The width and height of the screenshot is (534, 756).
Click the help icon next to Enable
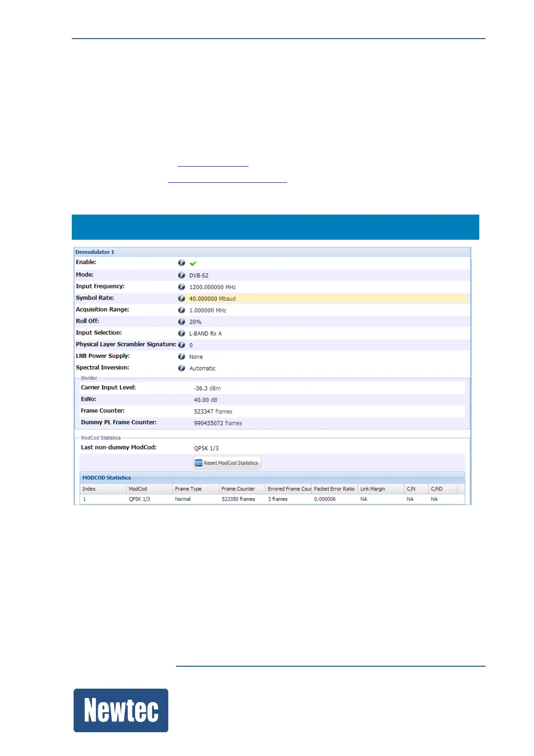pos(181,263)
